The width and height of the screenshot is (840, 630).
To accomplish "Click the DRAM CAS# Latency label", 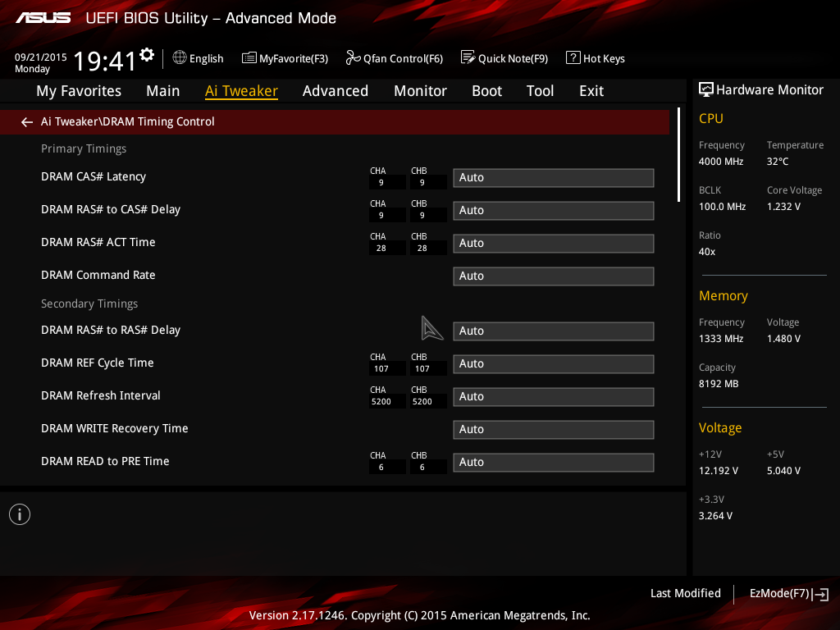I will (x=94, y=177).
